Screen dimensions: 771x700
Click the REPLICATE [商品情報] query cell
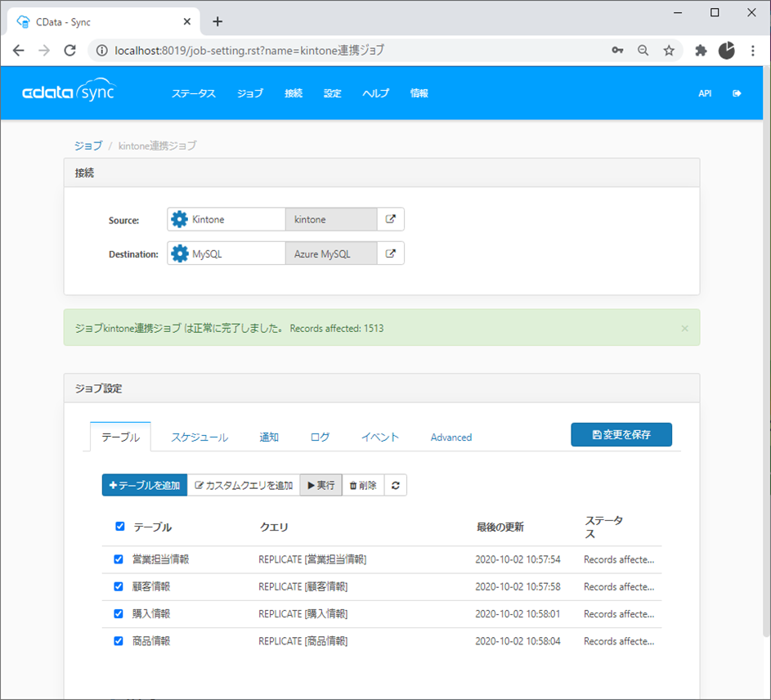[303, 641]
